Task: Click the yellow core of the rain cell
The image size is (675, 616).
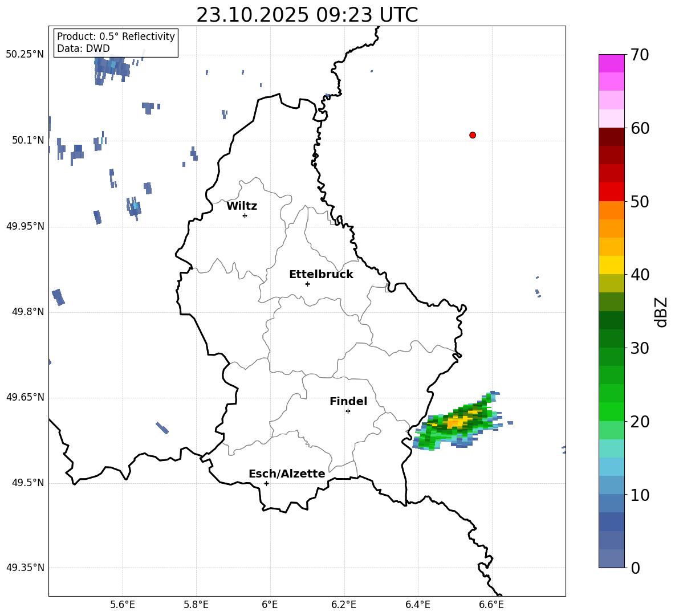Action: coord(456,422)
